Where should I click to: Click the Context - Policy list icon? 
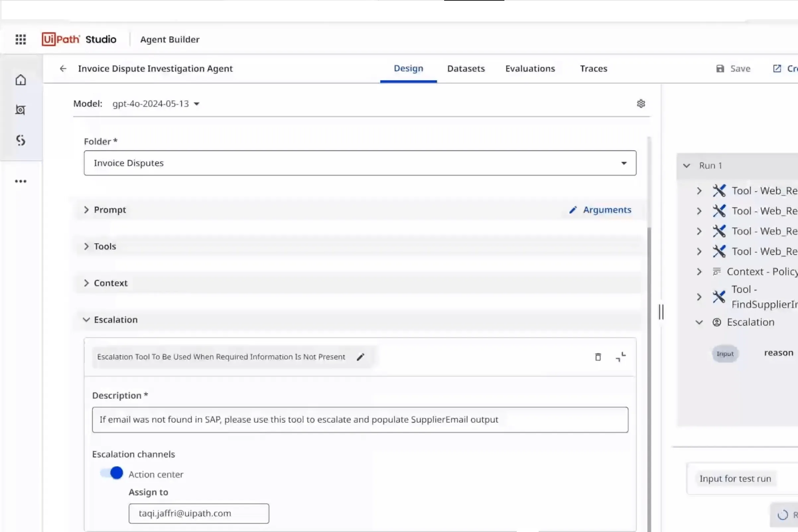coord(716,272)
